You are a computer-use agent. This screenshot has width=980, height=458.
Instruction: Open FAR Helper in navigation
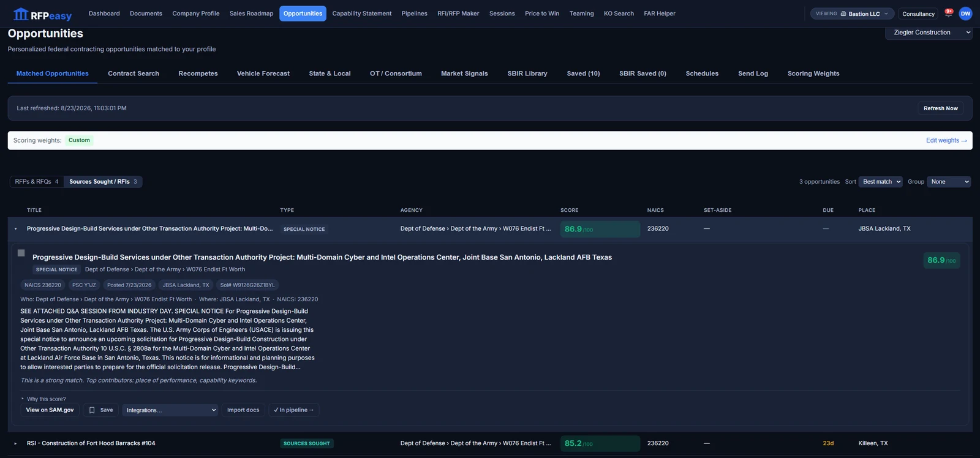(660, 13)
